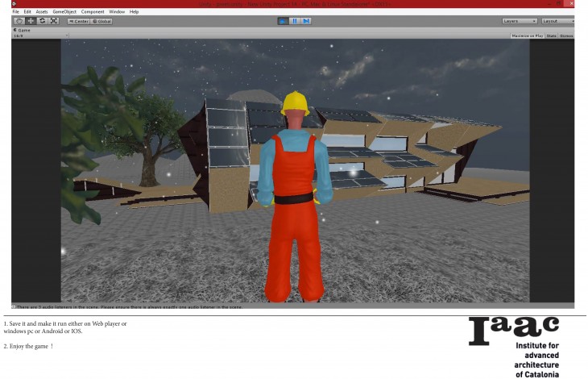588x379 pixels.
Task: Click the audio listeners warning in status bar
Action: [129, 306]
